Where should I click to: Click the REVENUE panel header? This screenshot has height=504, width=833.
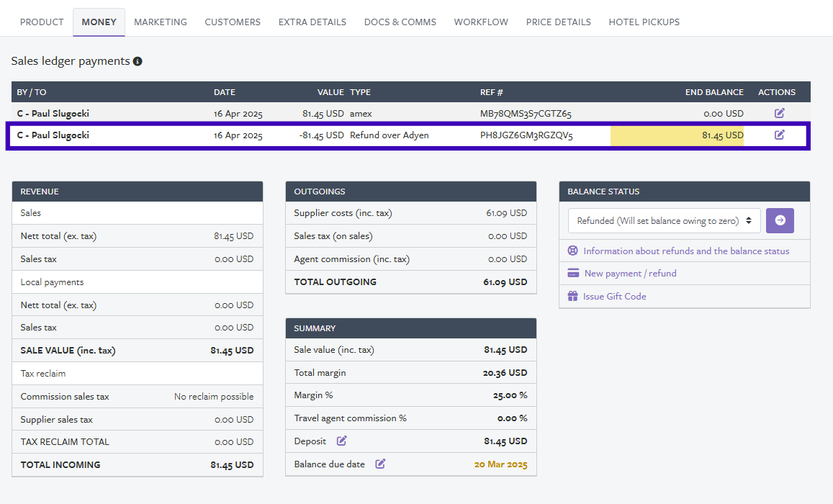[138, 192]
